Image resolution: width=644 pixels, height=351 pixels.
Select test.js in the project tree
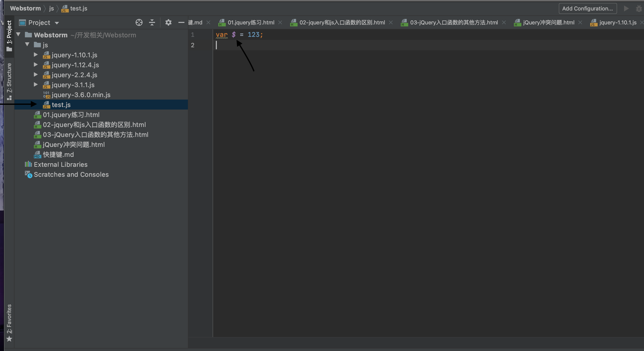pos(101,105)
